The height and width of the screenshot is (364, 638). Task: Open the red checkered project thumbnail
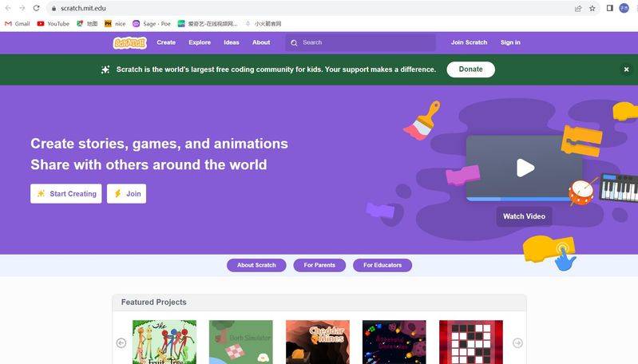(471, 342)
